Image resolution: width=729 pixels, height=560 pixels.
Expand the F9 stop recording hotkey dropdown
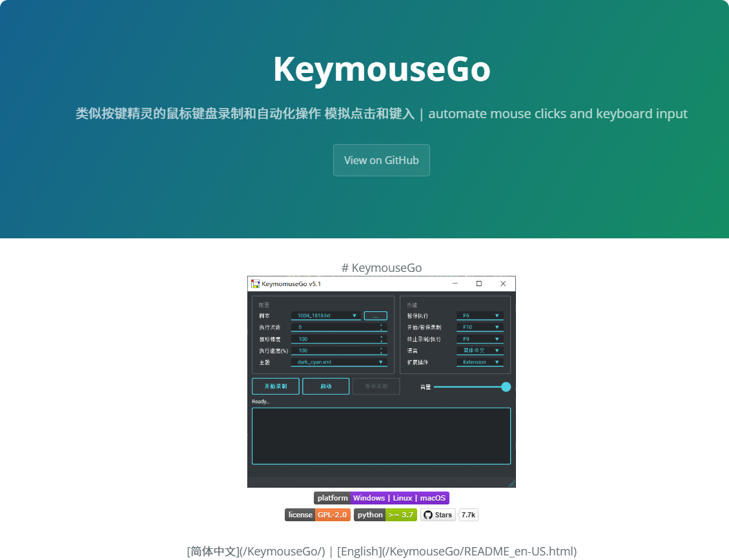point(480,339)
